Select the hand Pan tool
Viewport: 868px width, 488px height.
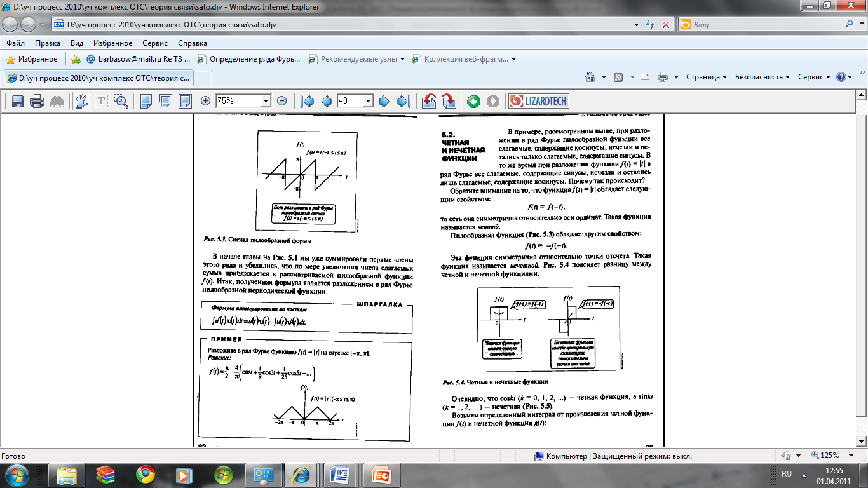[82, 101]
